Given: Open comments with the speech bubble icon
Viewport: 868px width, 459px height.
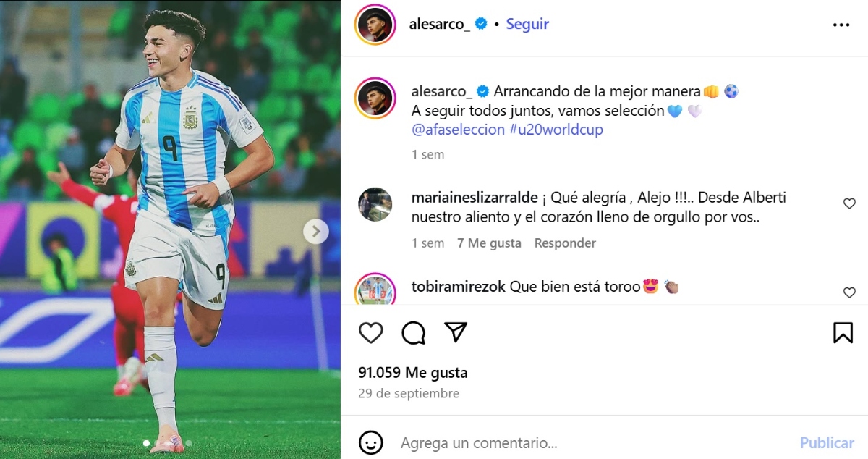Looking at the screenshot, I should [413, 332].
